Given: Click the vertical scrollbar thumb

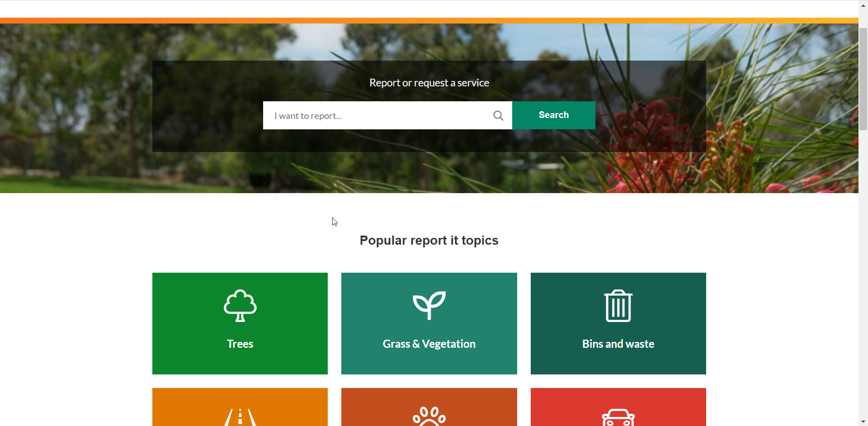Looking at the screenshot, I should tap(863, 79).
